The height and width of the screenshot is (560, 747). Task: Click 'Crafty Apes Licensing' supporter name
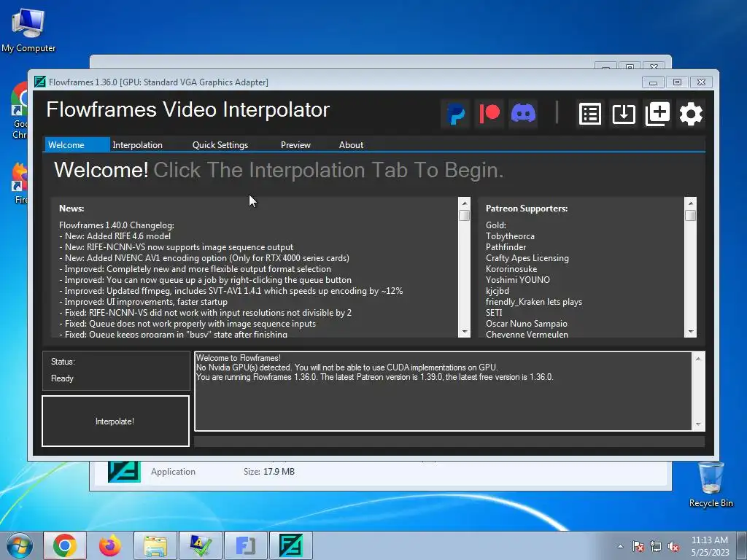point(527,258)
